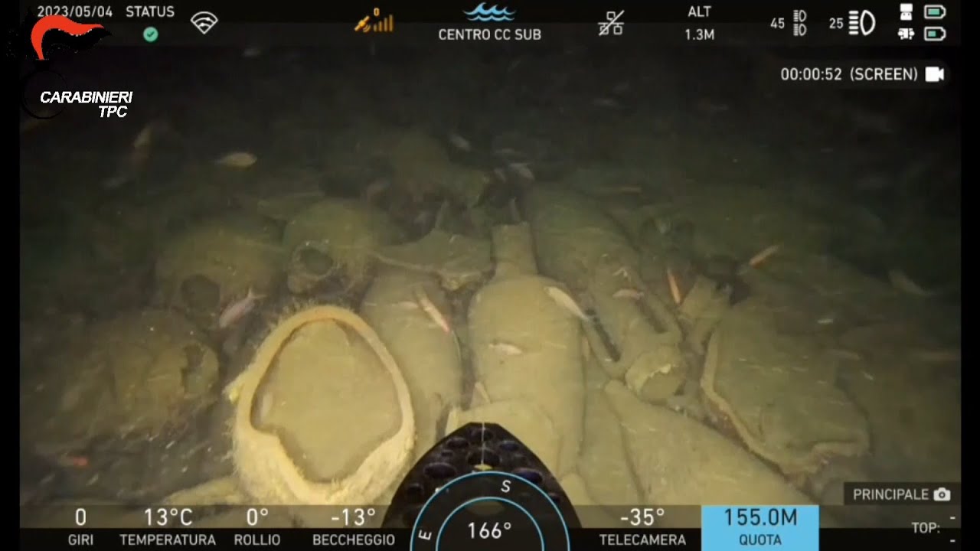Image resolution: width=980 pixels, height=551 pixels.
Task: Click the ROLLIO 0° readout
Action: click(x=257, y=527)
